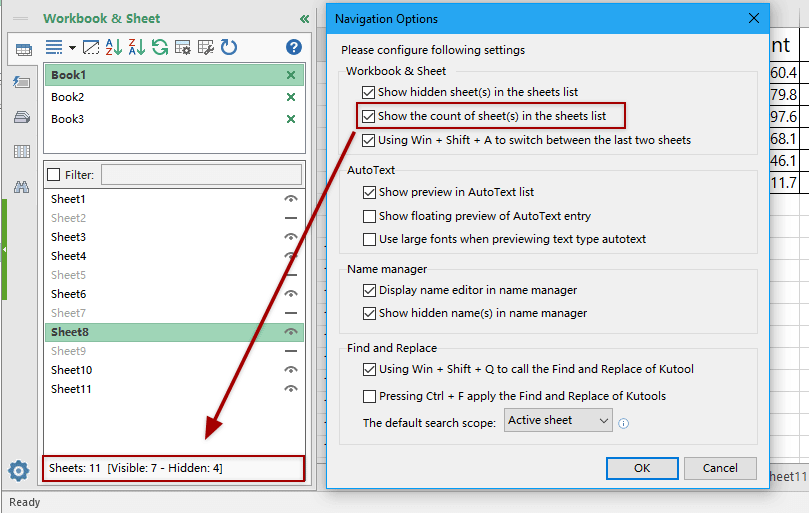Unhide Sheet9 via its dash icon
This screenshot has height=513, width=809.
(291, 351)
